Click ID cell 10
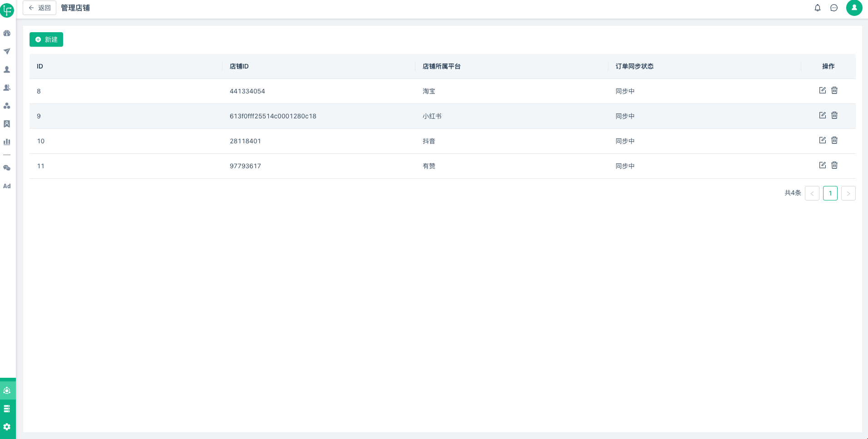 click(41, 141)
